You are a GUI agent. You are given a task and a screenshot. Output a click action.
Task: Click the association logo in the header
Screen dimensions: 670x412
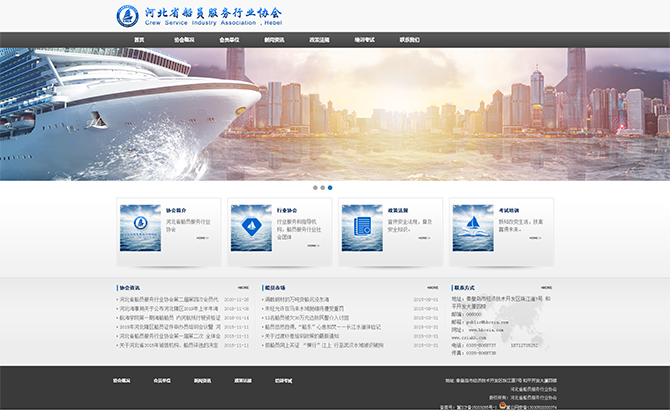pyautogui.click(x=128, y=15)
